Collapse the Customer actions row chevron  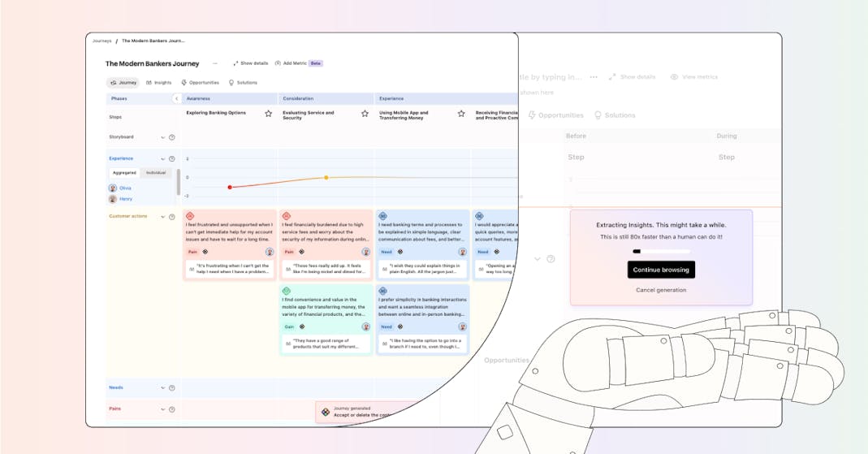pos(162,217)
